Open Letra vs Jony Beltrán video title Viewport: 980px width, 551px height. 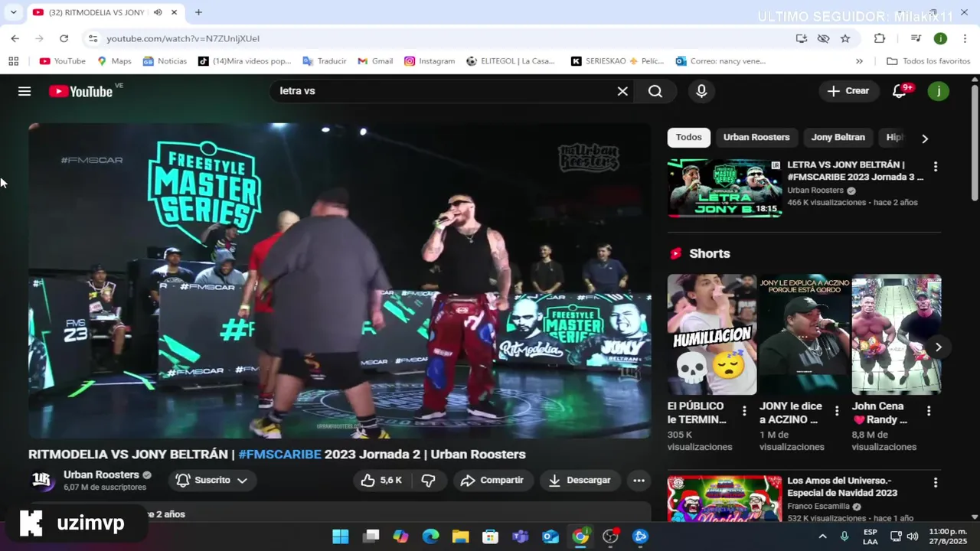click(855, 171)
